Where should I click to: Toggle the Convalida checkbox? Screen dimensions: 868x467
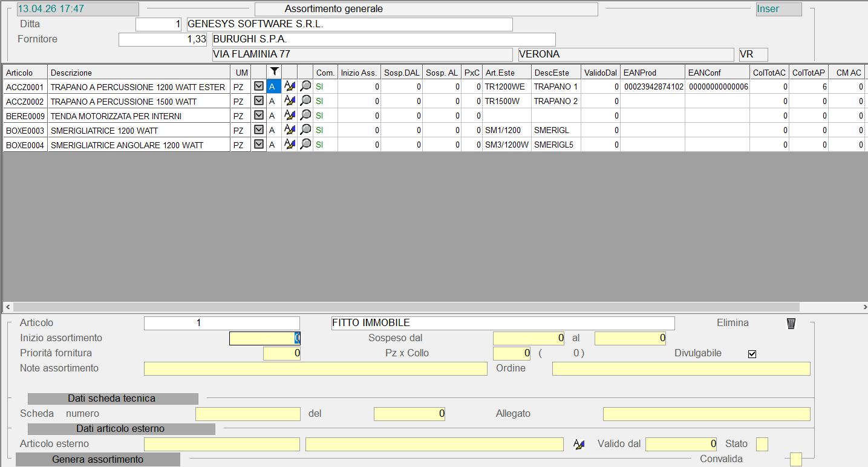(x=796, y=459)
